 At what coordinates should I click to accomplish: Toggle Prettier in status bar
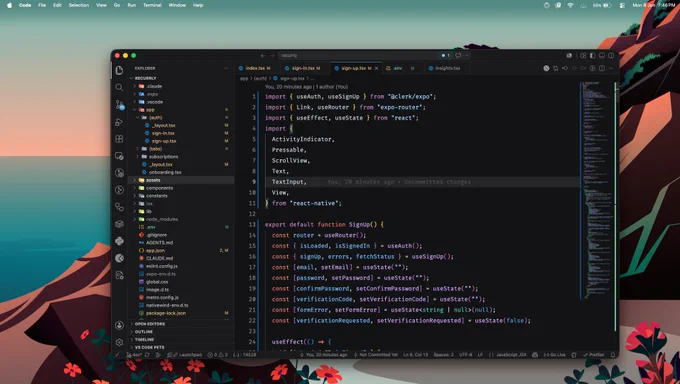[594, 354]
